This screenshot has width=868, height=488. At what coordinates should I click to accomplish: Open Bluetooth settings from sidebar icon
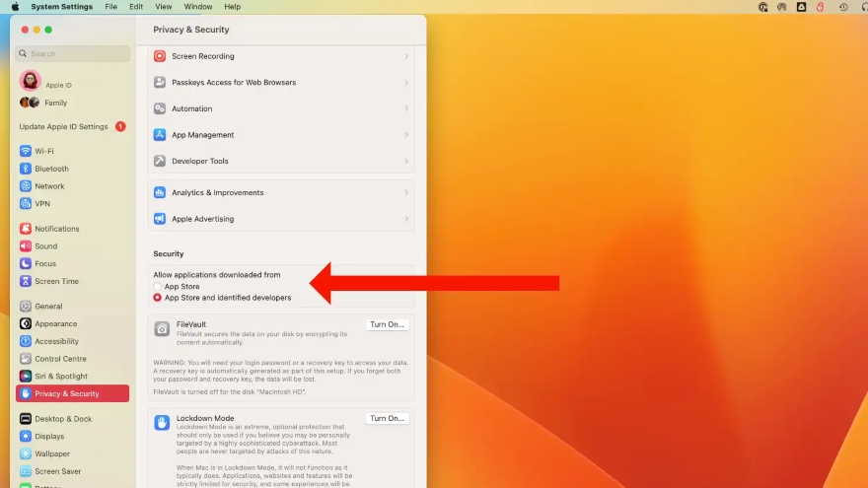(x=26, y=169)
